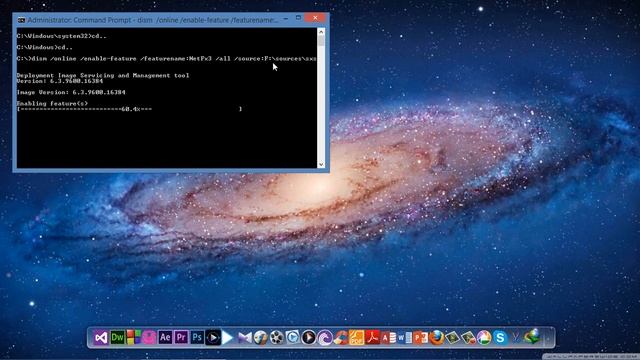Click scrollbar up arrow in Command Prompt

click(x=321, y=31)
